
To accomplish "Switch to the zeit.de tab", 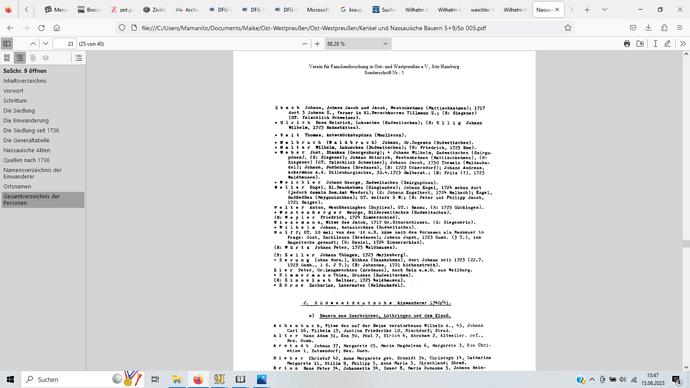I will click(122, 10).
